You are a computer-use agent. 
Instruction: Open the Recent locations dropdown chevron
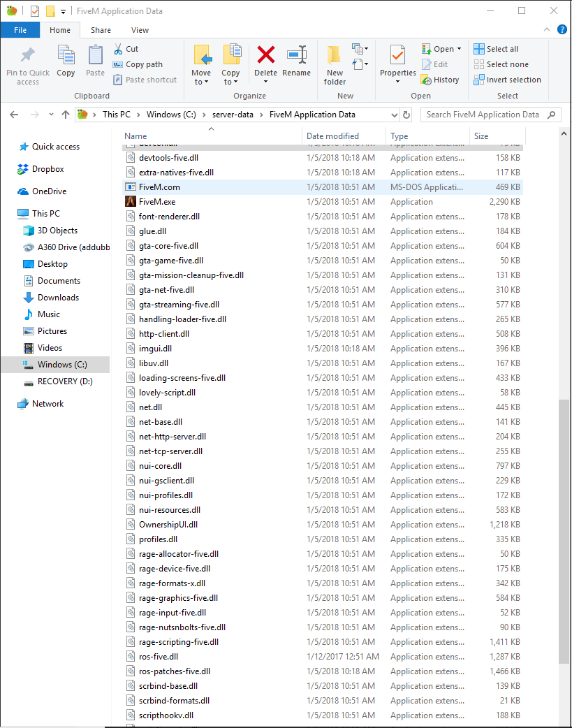tap(51, 115)
